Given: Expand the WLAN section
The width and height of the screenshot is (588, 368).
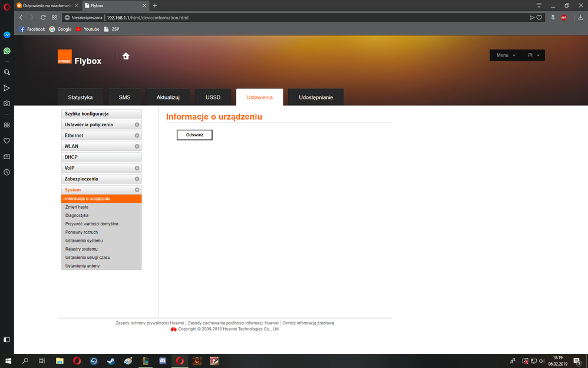Looking at the screenshot, I should (x=101, y=146).
